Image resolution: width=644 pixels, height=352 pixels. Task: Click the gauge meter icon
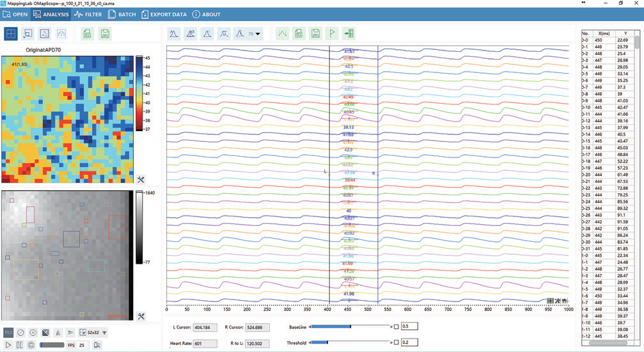coord(61,34)
